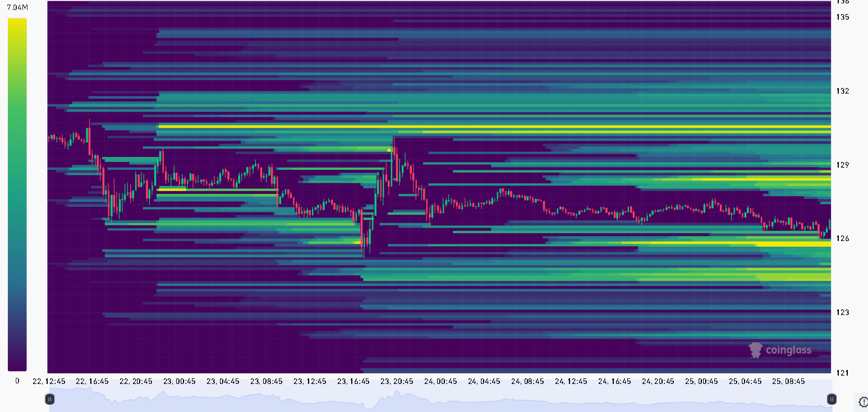Click the purple bottom of the color scale
The height and width of the screenshot is (412, 868).
click(x=17, y=365)
